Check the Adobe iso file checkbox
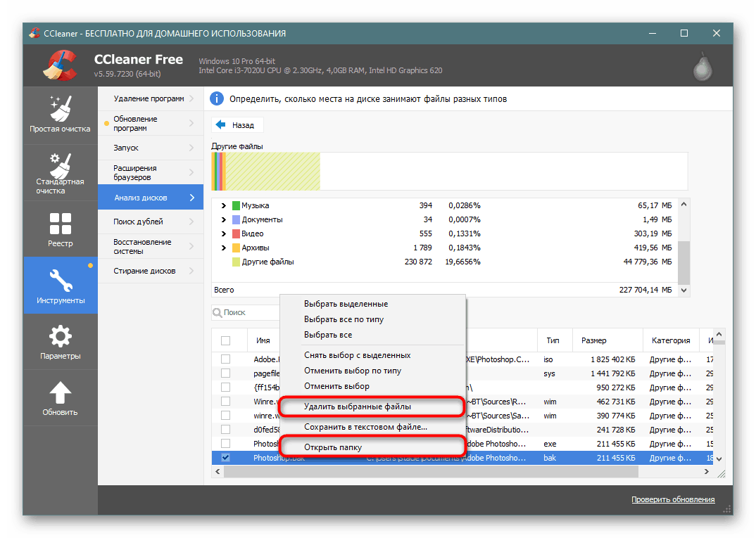 point(225,359)
